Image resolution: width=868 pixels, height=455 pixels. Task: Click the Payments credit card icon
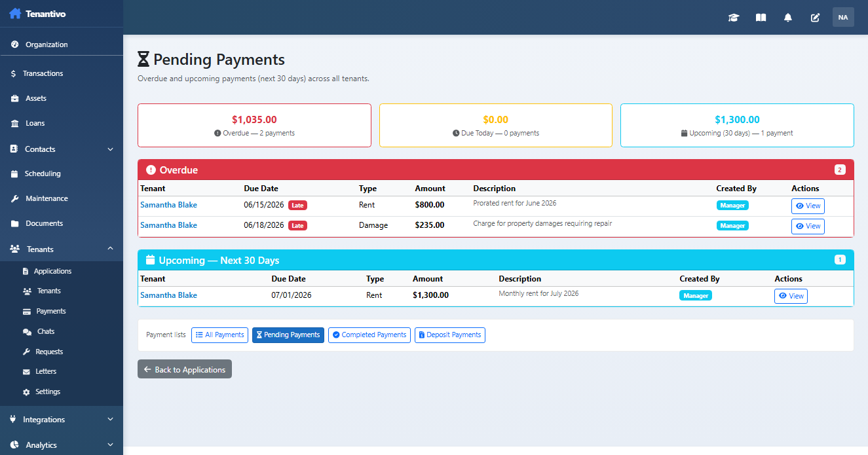[x=27, y=312]
